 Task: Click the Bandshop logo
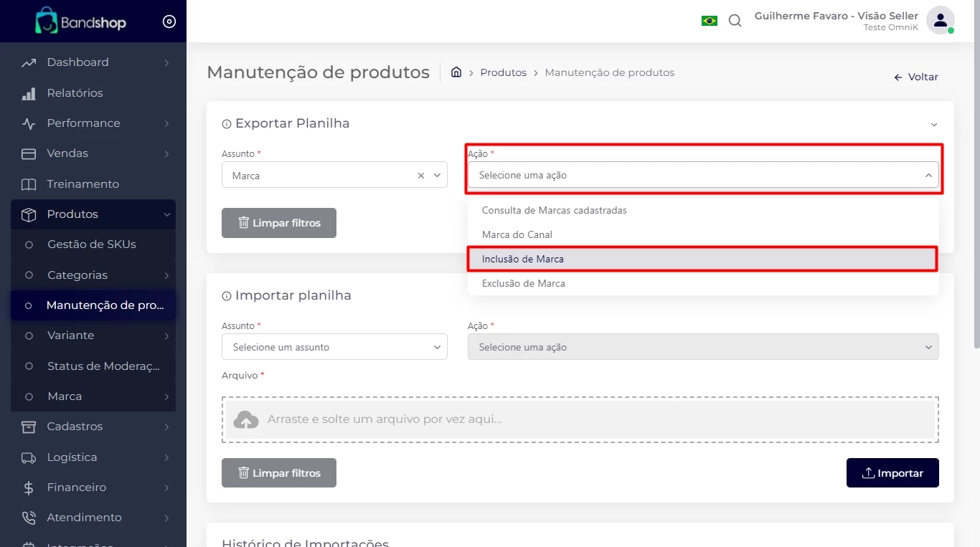tap(80, 22)
